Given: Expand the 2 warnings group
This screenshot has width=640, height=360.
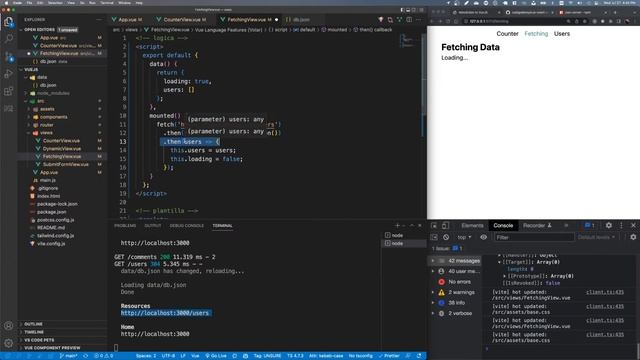Looking at the screenshot, I should (456, 292).
